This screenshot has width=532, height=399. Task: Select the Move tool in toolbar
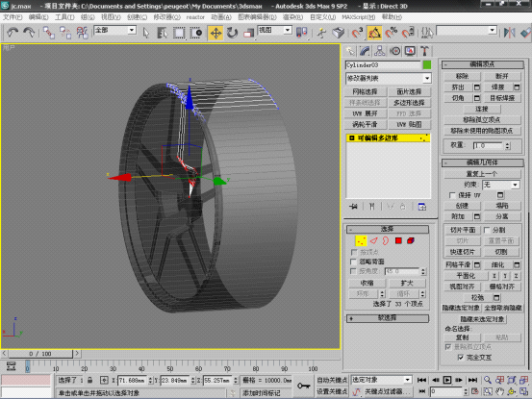(215, 33)
